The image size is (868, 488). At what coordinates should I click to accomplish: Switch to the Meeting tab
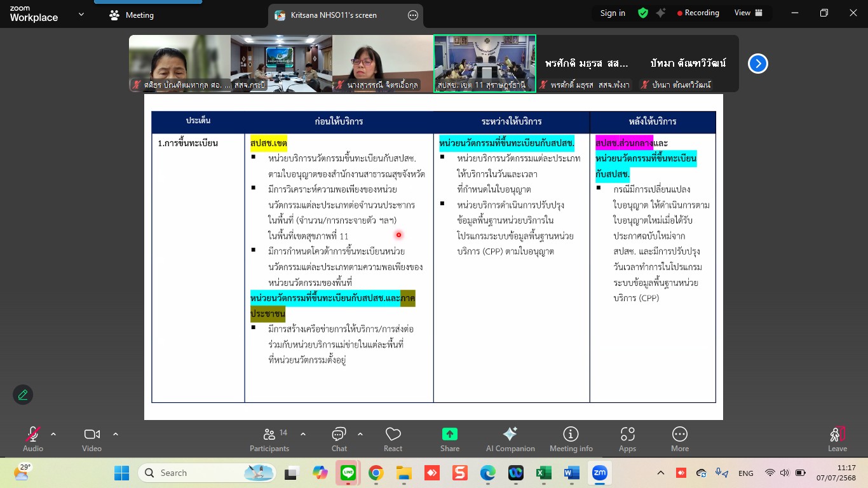(132, 15)
